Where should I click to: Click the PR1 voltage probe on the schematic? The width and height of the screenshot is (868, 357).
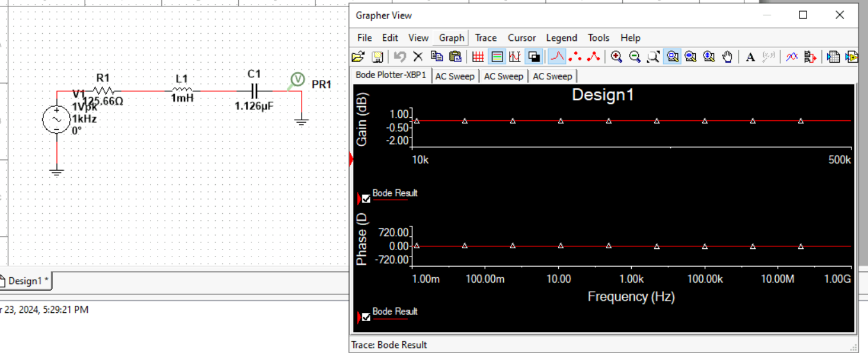pos(297,79)
